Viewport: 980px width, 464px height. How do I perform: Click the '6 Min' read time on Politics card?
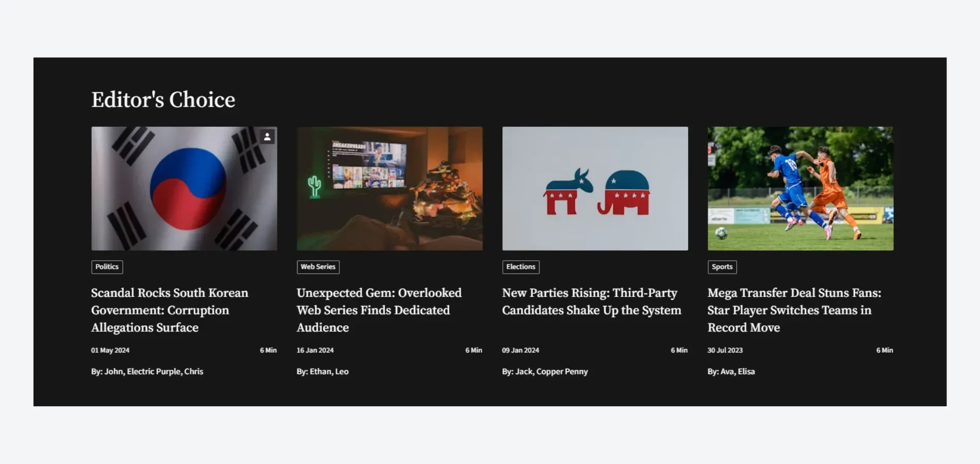pyautogui.click(x=268, y=351)
